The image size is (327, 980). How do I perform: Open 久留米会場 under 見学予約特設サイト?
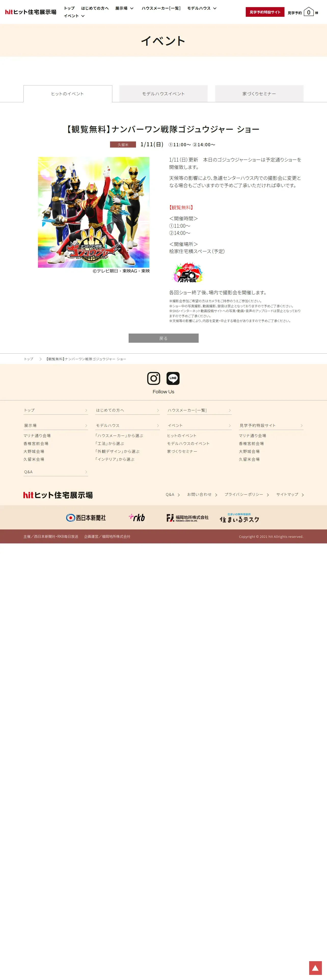[x=249, y=459]
